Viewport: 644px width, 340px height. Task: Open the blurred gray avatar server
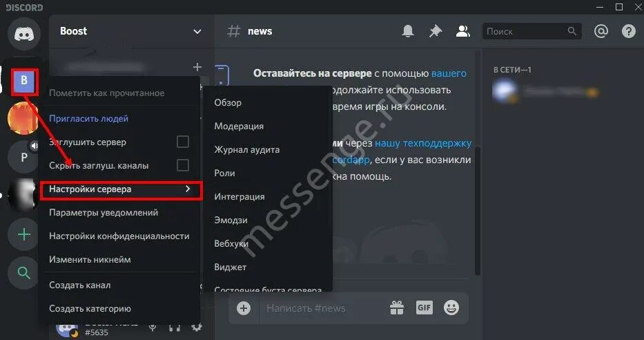[24, 195]
